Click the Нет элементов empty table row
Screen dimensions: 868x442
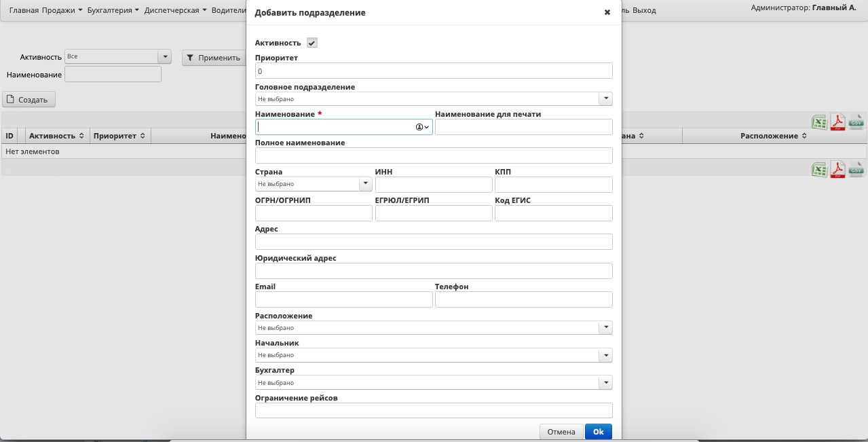click(x=434, y=151)
